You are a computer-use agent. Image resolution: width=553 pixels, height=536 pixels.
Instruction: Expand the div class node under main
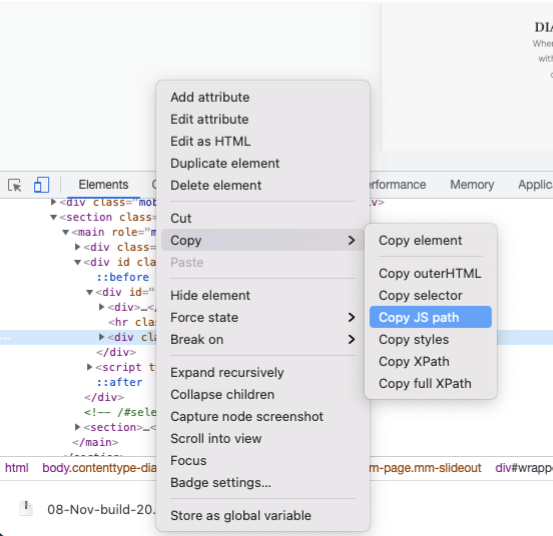coord(78,247)
